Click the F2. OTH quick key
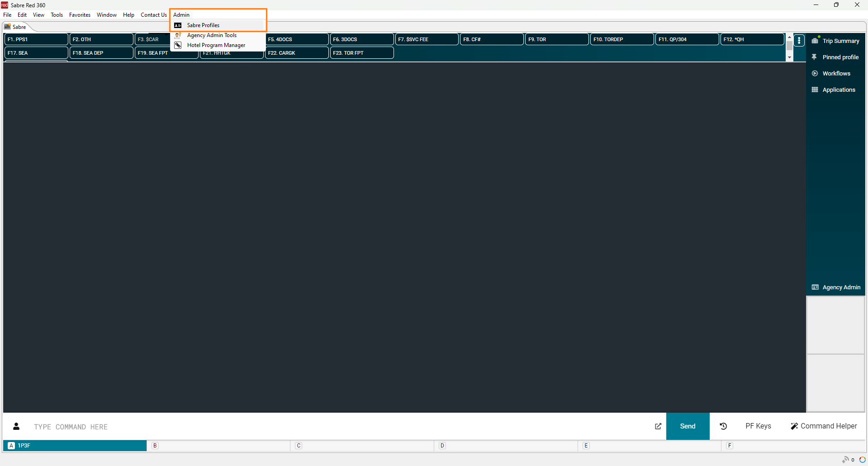 click(x=101, y=39)
